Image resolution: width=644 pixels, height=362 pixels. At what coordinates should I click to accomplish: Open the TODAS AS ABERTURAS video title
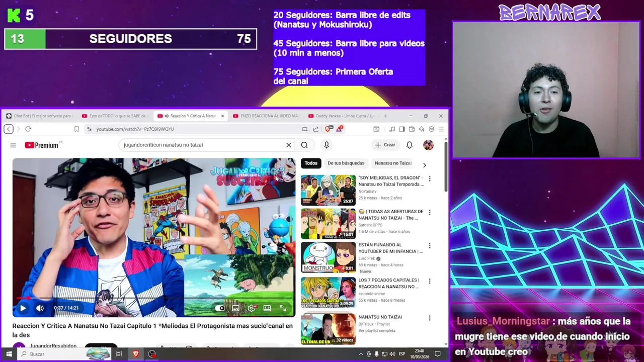[x=391, y=215]
